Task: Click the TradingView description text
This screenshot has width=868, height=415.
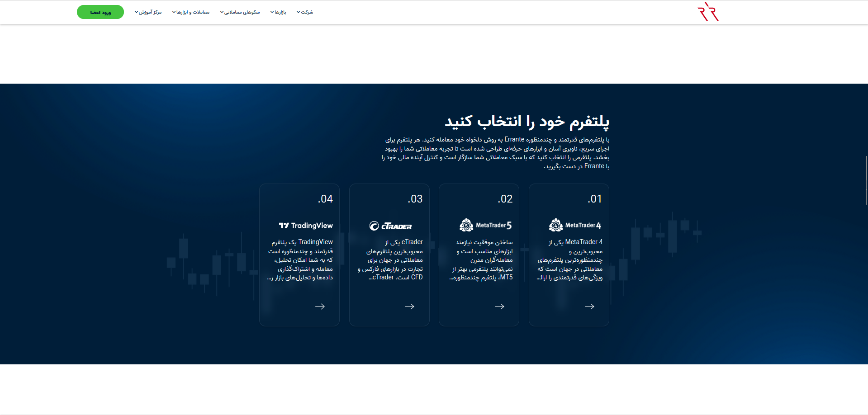Action: 300,260
